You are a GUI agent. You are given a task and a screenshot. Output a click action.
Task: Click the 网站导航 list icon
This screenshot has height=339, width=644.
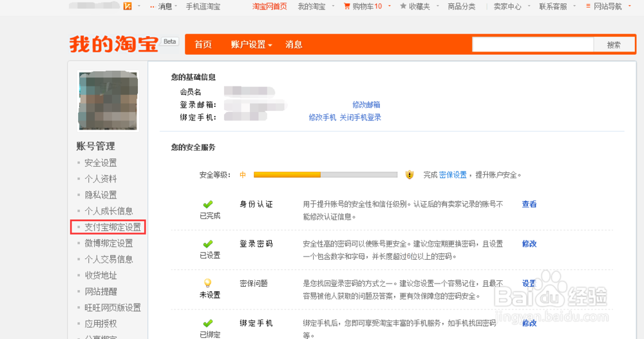coord(588,6)
